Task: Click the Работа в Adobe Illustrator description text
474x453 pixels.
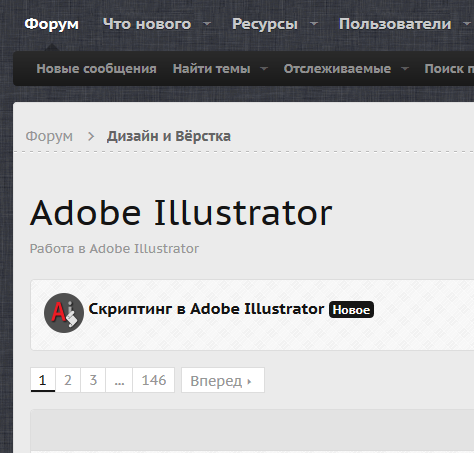Action: pyautogui.click(x=114, y=249)
